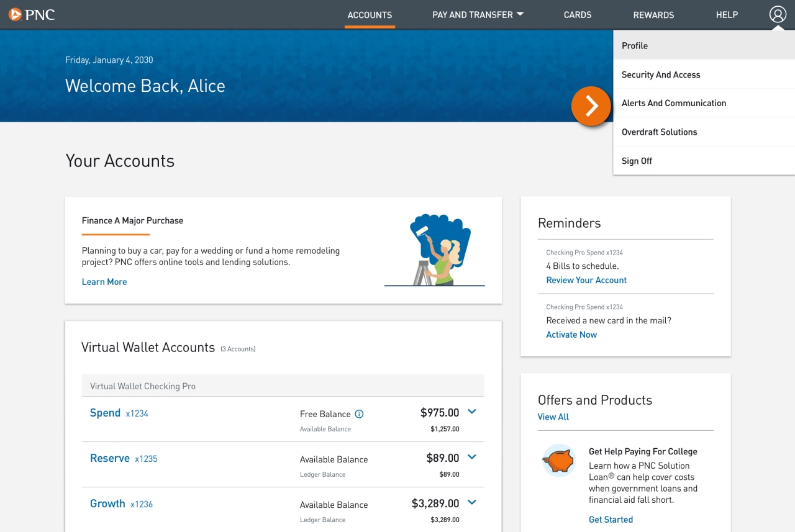Choose Overdraft Solutions from the menu
The height and width of the screenshot is (532, 795).
(x=659, y=132)
